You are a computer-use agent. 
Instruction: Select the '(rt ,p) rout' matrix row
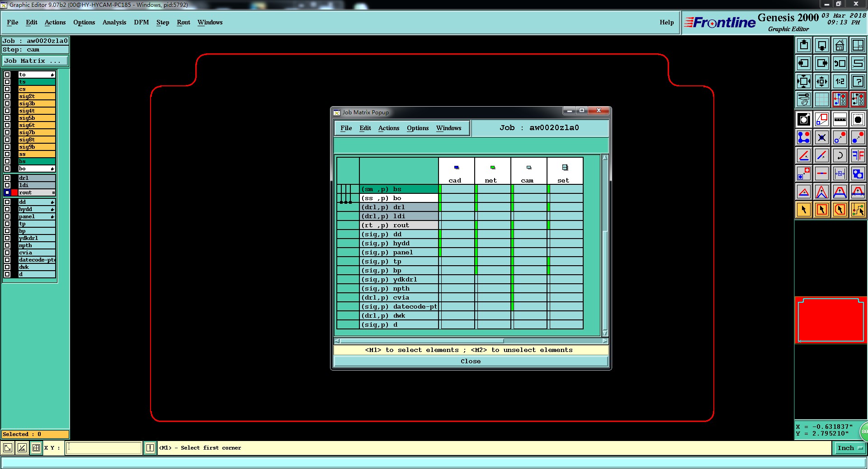(399, 225)
